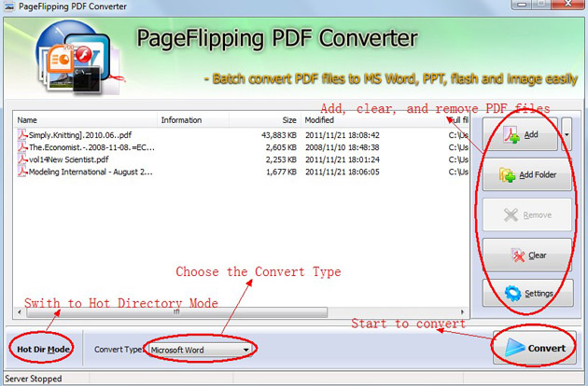This screenshot has width=588, height=386.
Task: Click the 2,253 KB size cell
Action: [281, 159]
